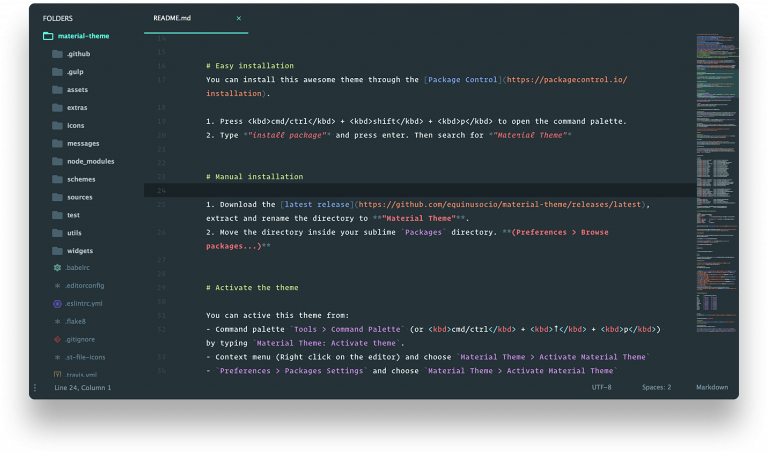Change the Spaces: 2 indentation setting
The width and height of the screenshot is (768, 454).
point(656,387)
